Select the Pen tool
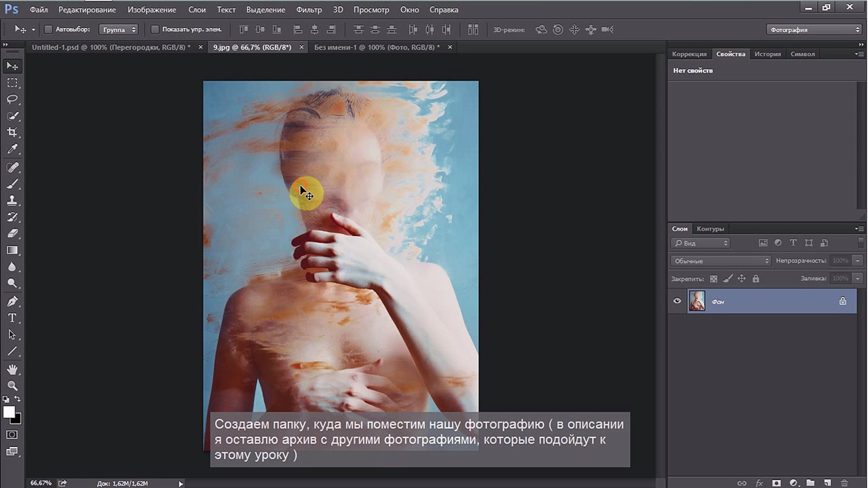This screenshot has width=868, height=488. [x=12, y=301]
